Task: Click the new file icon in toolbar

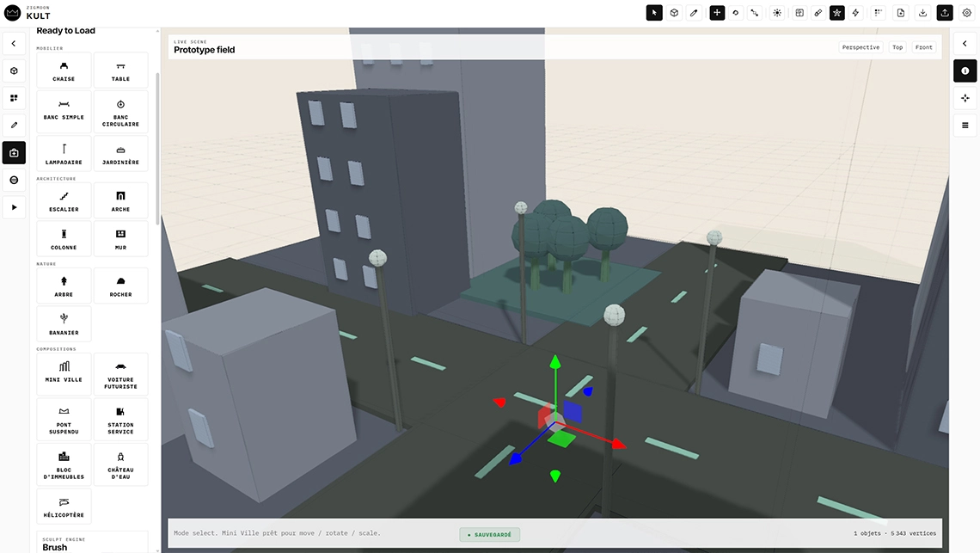Action: (901, 13)
